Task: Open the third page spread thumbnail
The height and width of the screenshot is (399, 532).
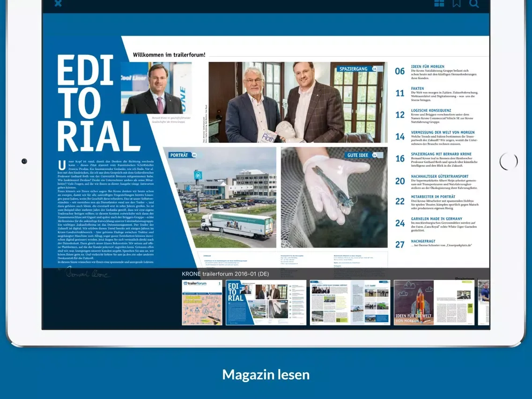Action: (350, 303)
